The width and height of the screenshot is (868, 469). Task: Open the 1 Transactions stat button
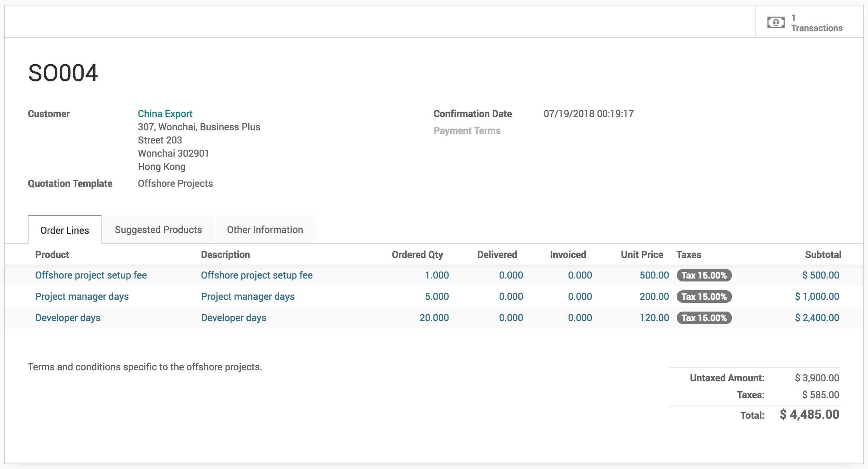816,23
